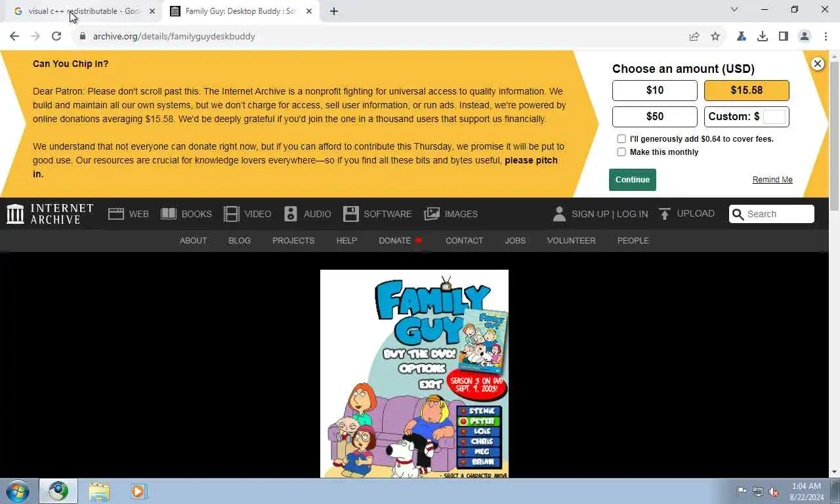Open the DONATE menu item

tap(400, 241)
